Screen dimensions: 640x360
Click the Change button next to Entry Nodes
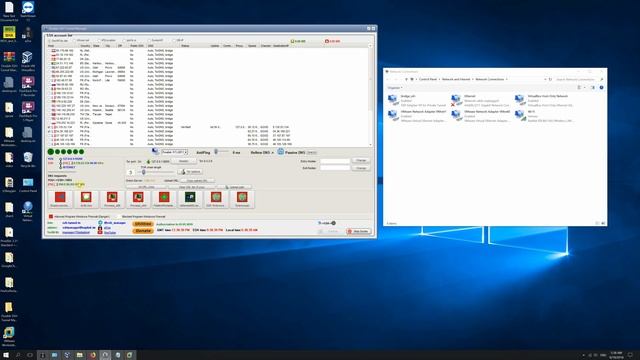point(361,160)
